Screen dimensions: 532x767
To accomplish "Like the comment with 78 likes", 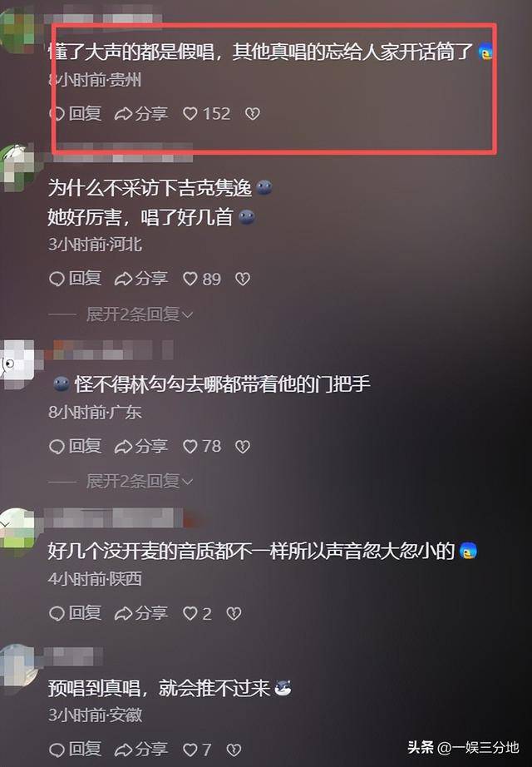I will (x=201, y=446).
